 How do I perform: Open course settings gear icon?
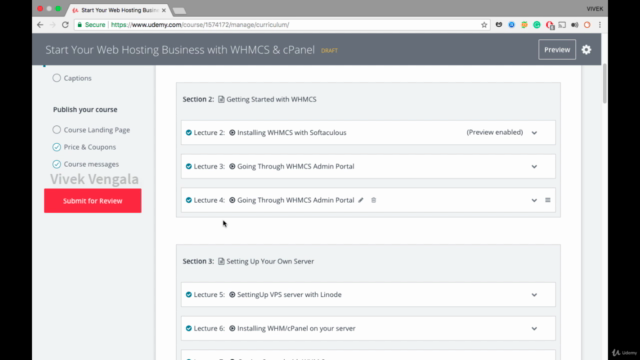[586, 50]
